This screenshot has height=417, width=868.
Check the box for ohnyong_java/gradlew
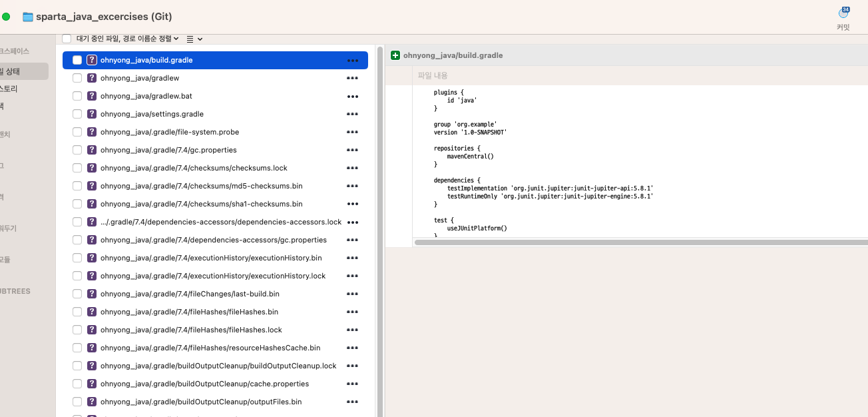pos(77,78)
